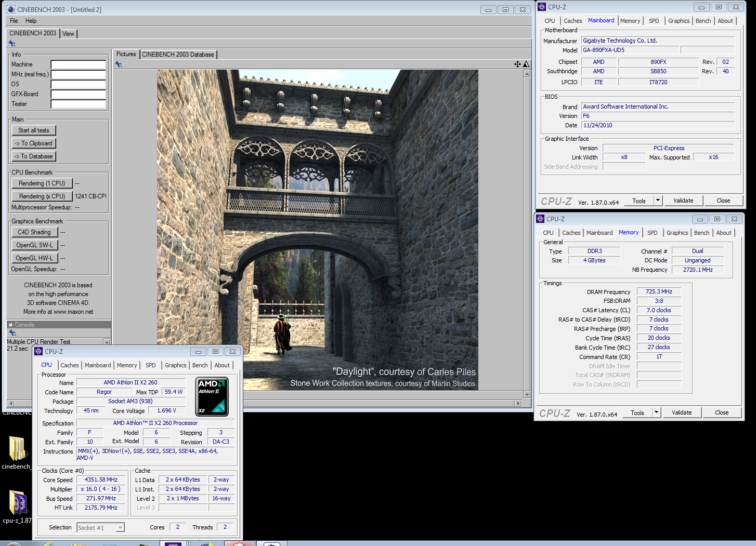Click Validate in Memory CPU-Z window

pyautogui.click(x=682, y=412)
